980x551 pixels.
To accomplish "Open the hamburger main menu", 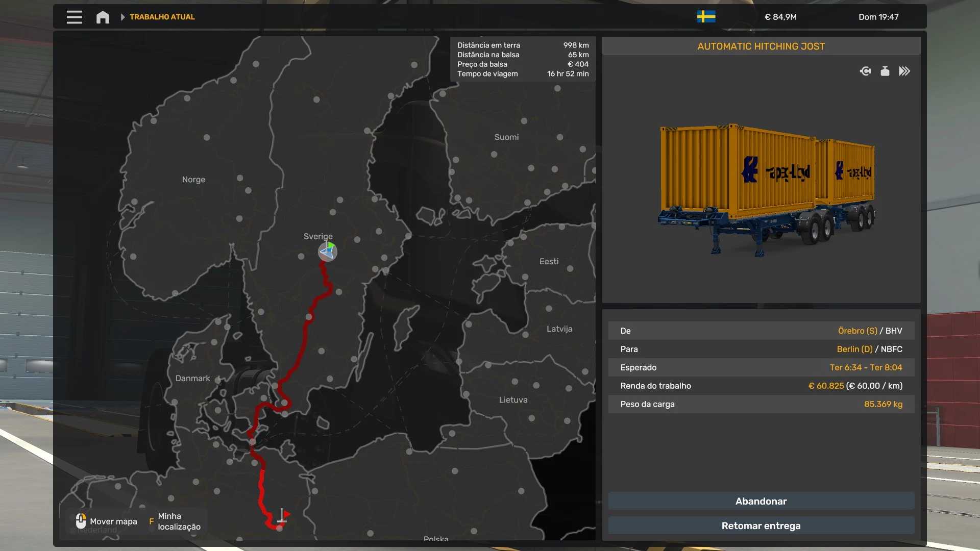I will coord(74,17).
